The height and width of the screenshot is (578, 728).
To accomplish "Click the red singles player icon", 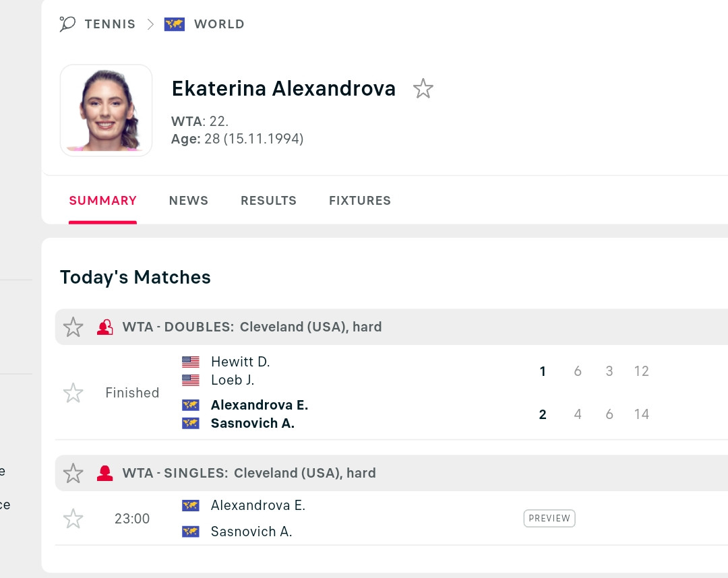I will 105,473.
